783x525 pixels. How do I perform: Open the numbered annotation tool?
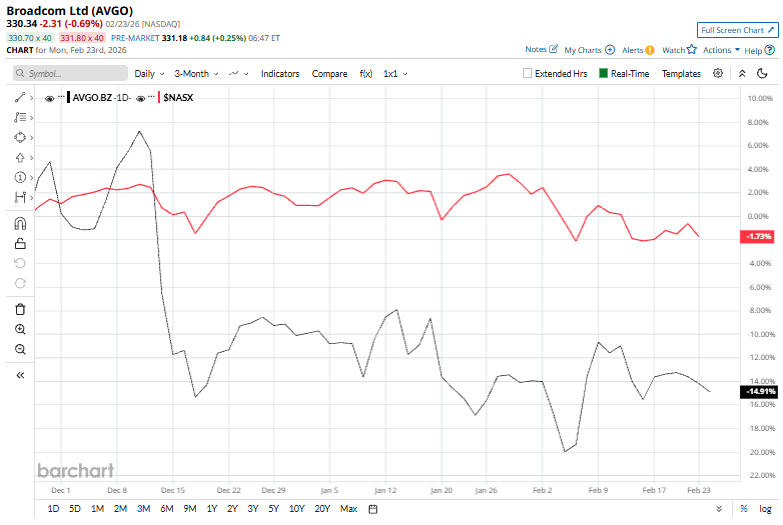coord(19,177)
